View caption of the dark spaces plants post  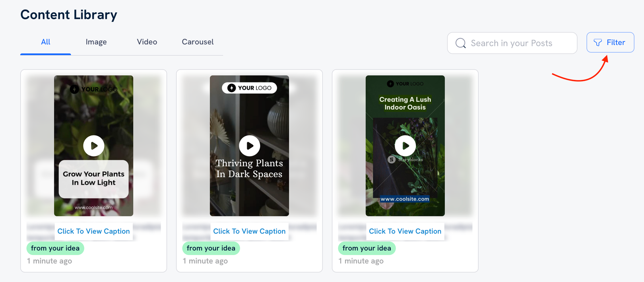(249, 231)
